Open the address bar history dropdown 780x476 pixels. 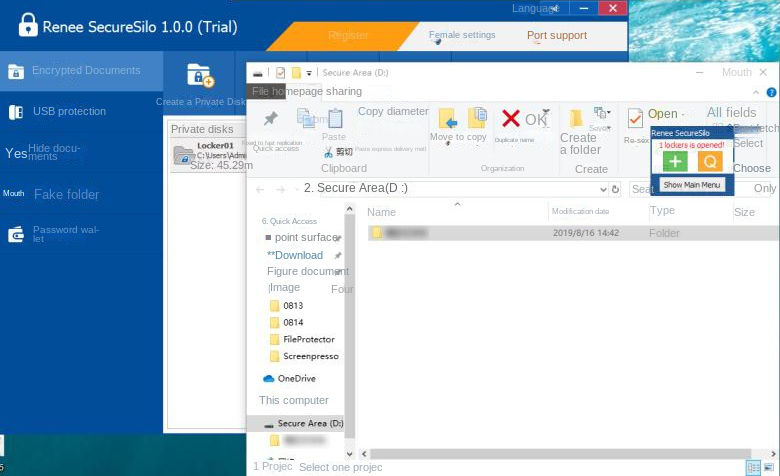click(603, 189)
